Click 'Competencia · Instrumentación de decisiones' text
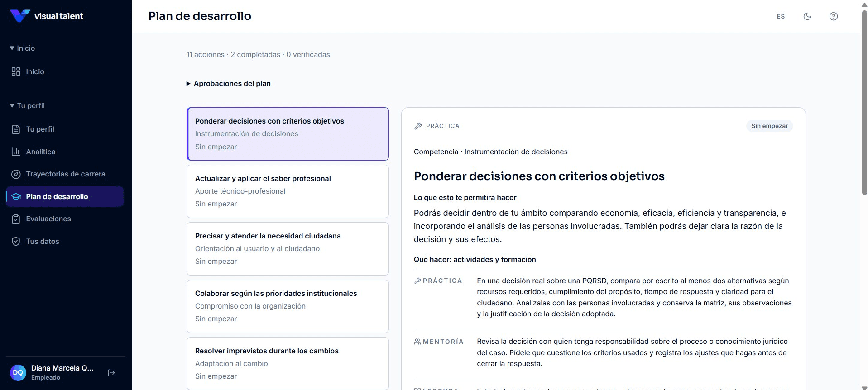Screen dimensions: 868x390 [x=490, y=152]
